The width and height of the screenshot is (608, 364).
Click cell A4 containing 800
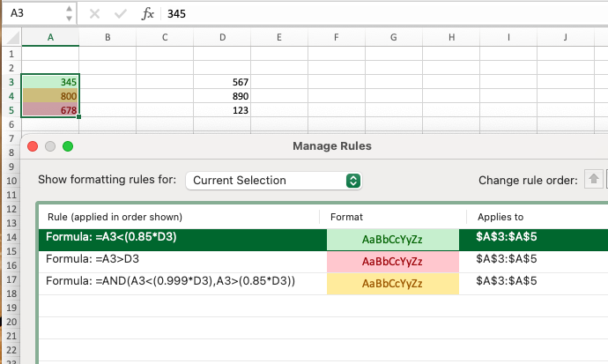point(50,96)
